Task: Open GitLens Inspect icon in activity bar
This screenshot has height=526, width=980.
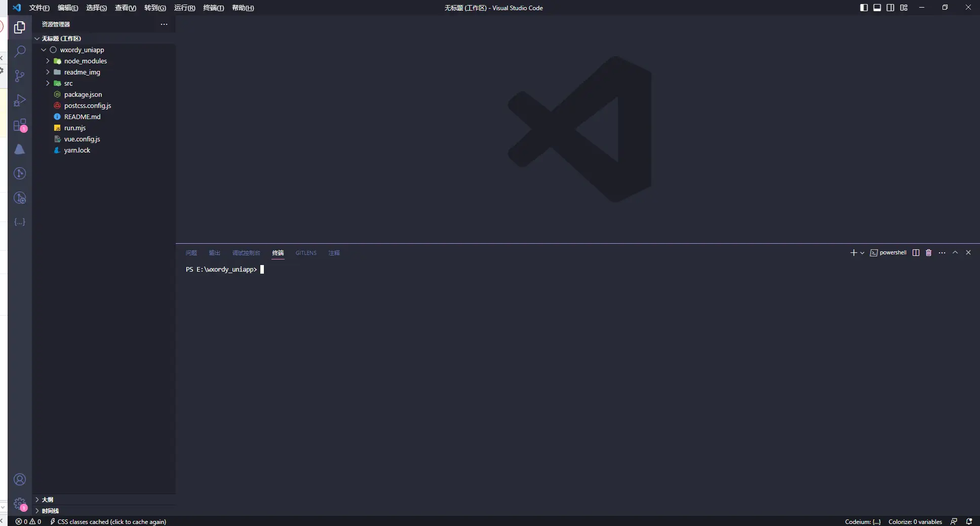Action: point(20,198)
